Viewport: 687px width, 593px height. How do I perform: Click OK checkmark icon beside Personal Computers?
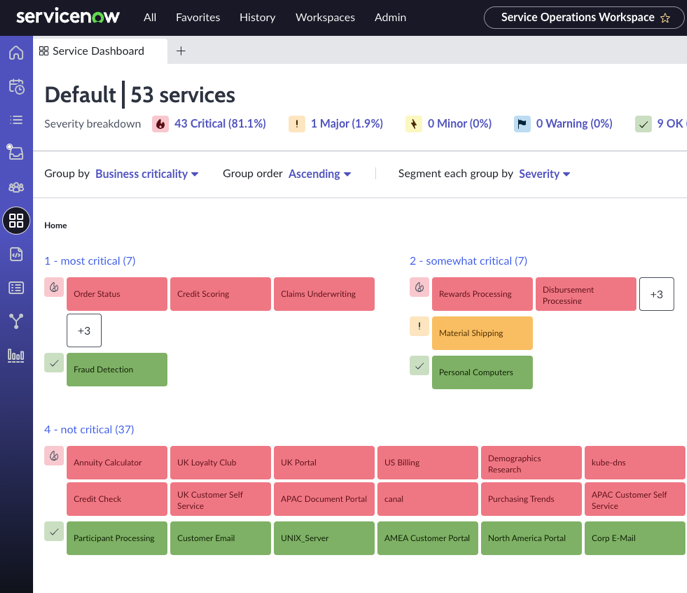coord(419,366)
